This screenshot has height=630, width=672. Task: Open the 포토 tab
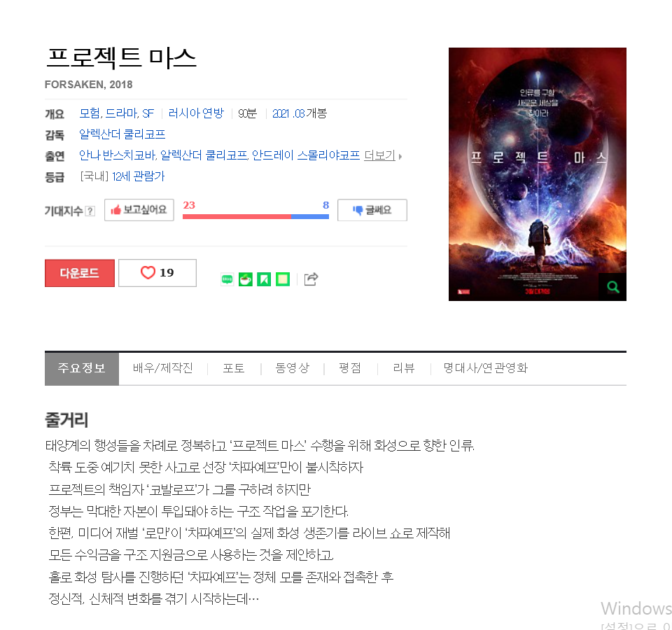coord(234,368)
